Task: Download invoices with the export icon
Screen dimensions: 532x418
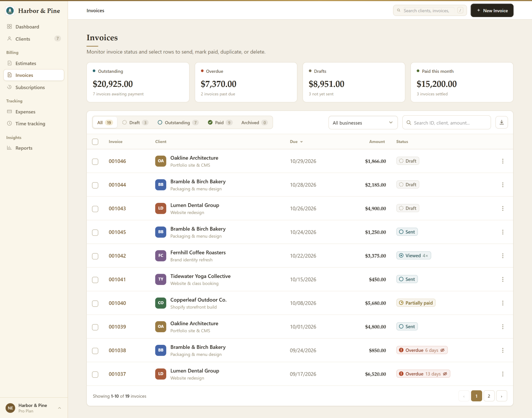Action: point(501,122)
